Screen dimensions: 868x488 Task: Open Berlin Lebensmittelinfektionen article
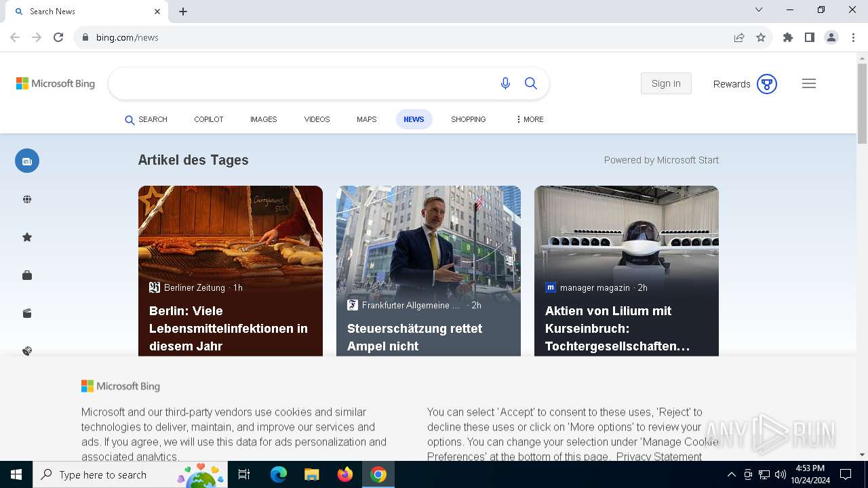[x=229, y=329]
